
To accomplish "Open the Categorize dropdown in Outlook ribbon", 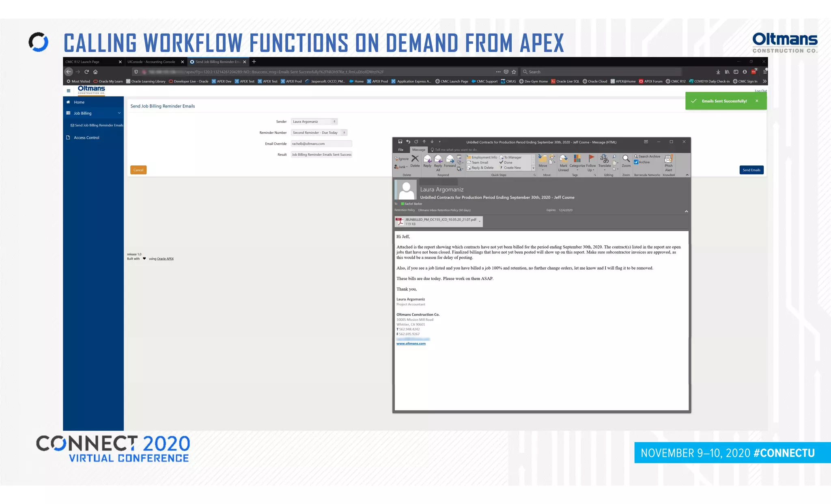I will click(x=577, y=163).
